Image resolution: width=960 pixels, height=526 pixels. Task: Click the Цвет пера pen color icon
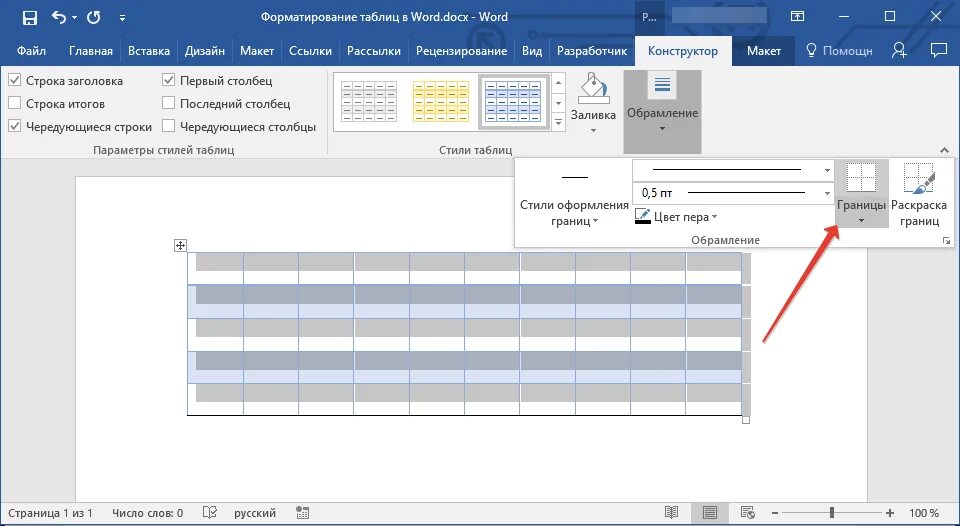coord(643,217)
